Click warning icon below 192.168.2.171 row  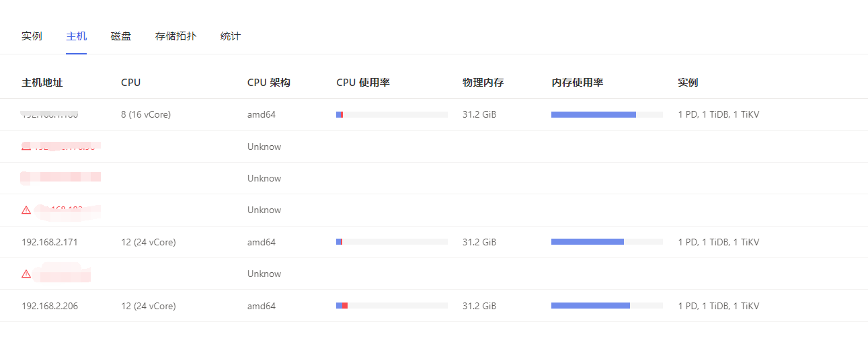(26, 274)
